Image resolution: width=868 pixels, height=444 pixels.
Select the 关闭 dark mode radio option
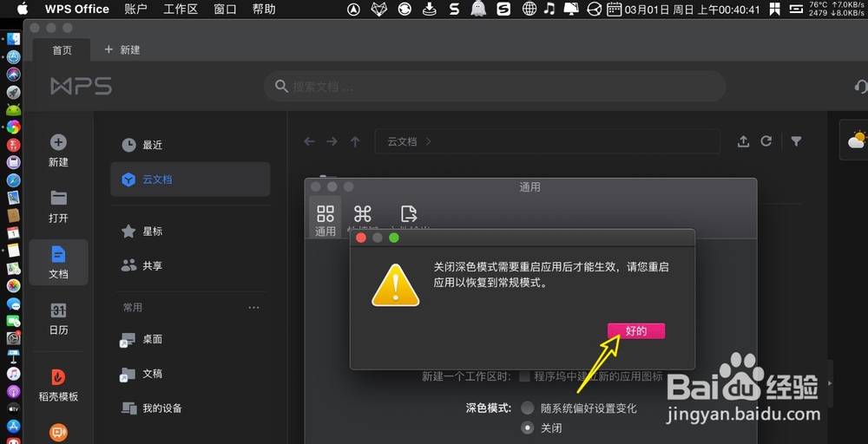click(528, 428)
